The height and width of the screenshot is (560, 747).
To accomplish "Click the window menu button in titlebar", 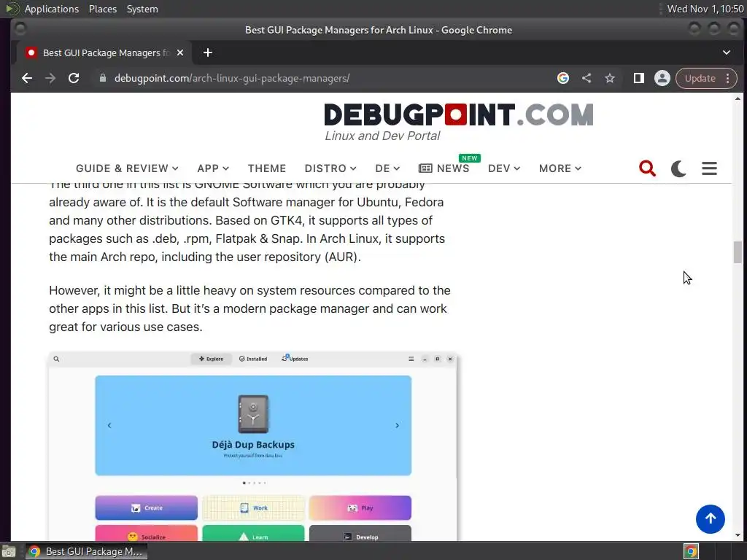I will point(20,29).
